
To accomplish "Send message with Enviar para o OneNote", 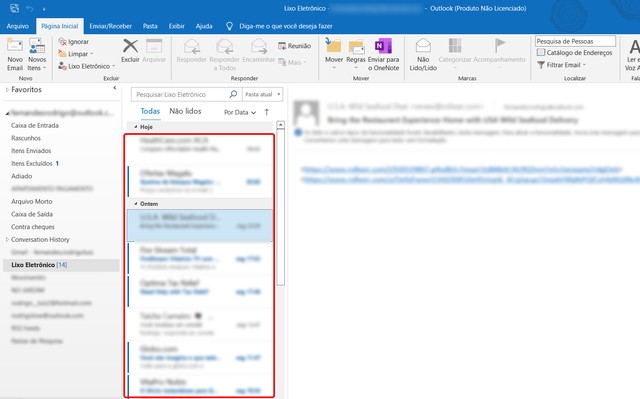I will 383,55.
